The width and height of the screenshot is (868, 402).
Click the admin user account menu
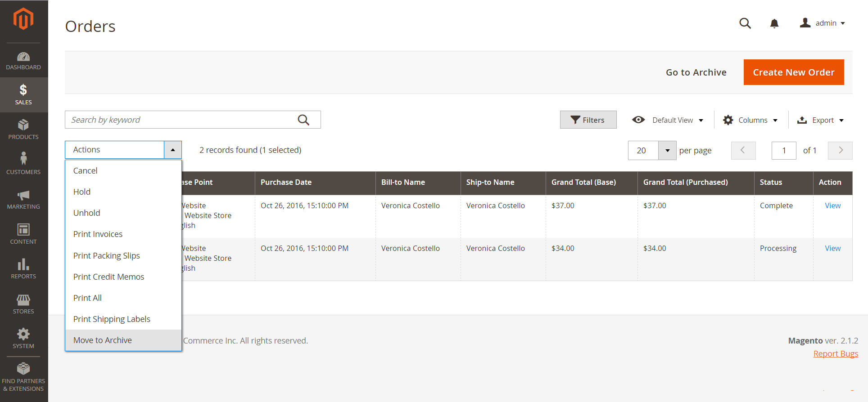click(x=823, y=23)
